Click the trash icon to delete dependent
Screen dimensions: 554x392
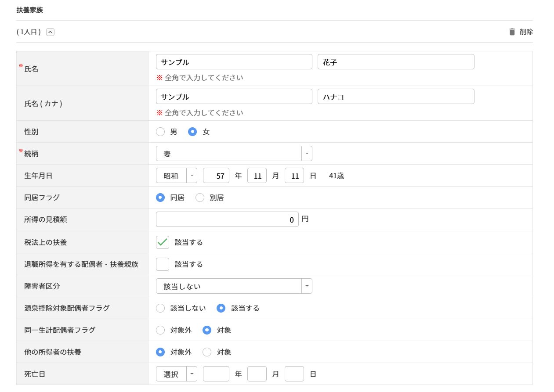[512, 32]
